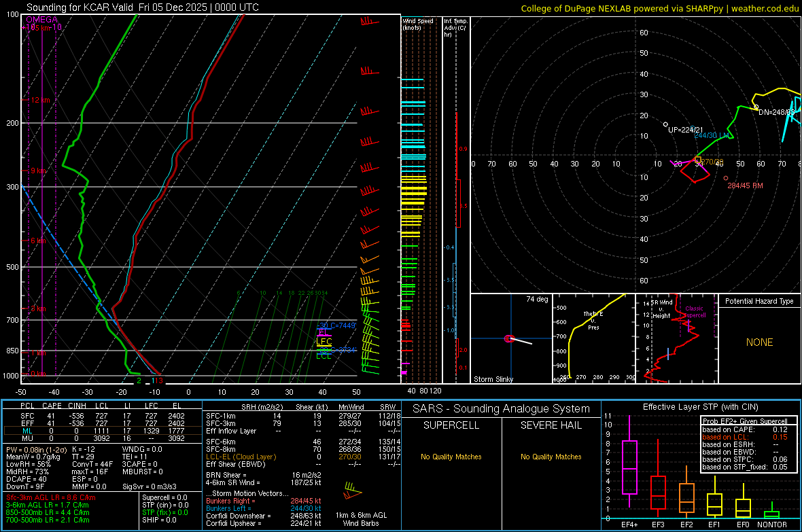Click the SUPERCELL column heading
802x532 pixels.
point(451,425)
